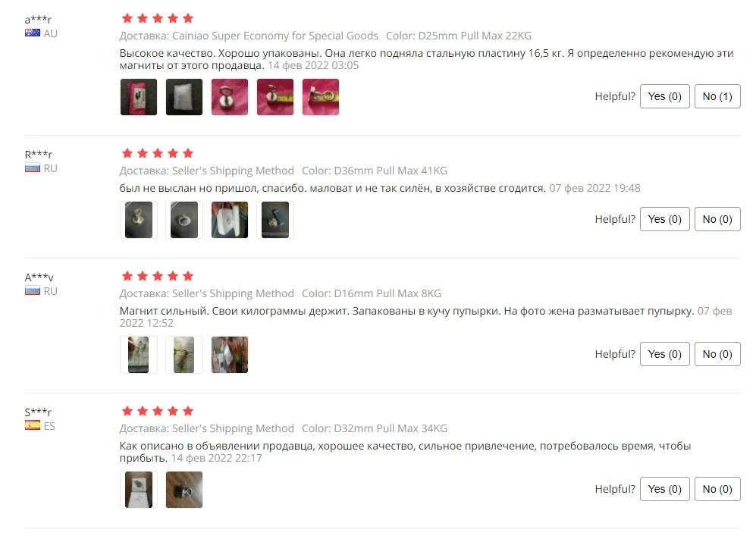Open fourth photo in R***r's review
756x539 pixels.
(x=275, y=220)
